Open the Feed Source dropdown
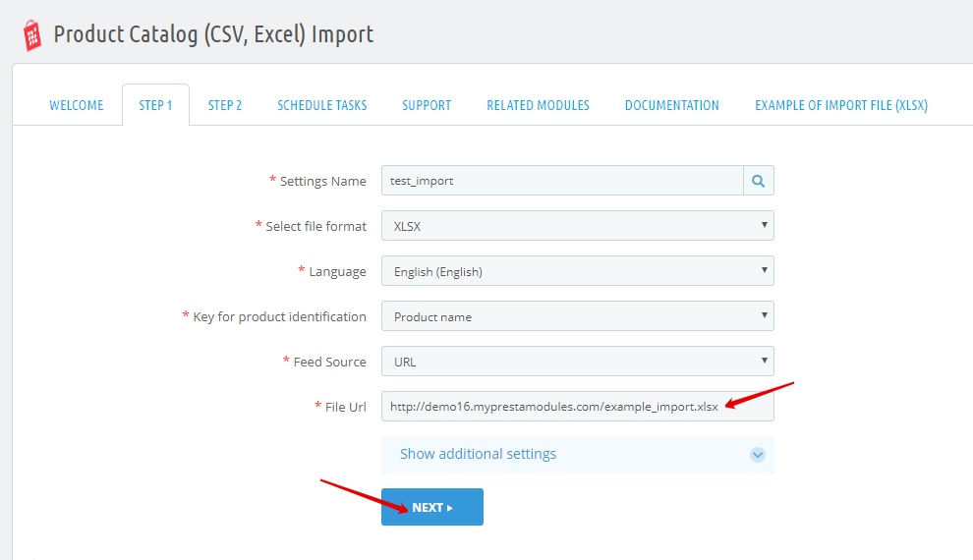 [x=578, y=362]
